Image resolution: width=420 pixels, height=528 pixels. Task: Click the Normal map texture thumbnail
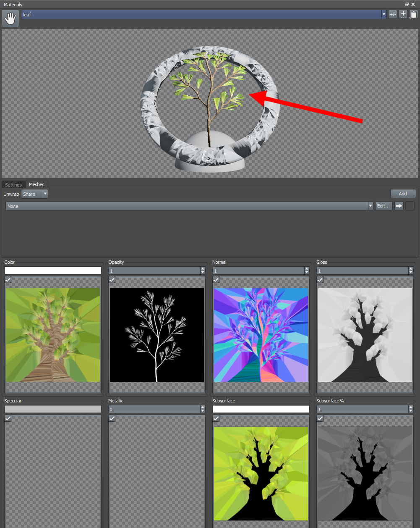[x=261, y=335]
